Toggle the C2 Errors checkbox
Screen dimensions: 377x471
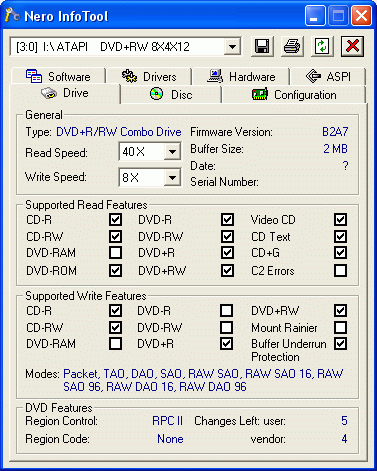(340, 270)
